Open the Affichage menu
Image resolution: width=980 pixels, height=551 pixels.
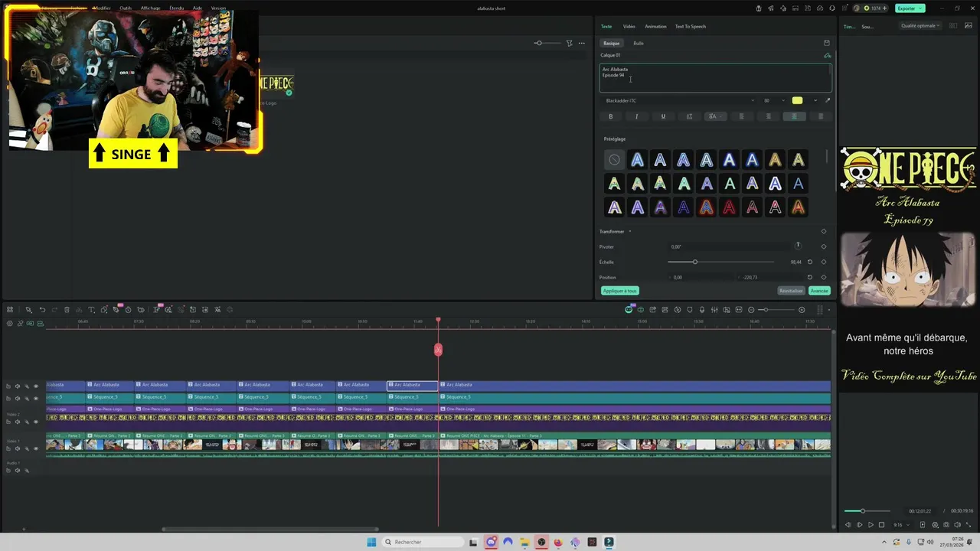(x=150, y=8)
